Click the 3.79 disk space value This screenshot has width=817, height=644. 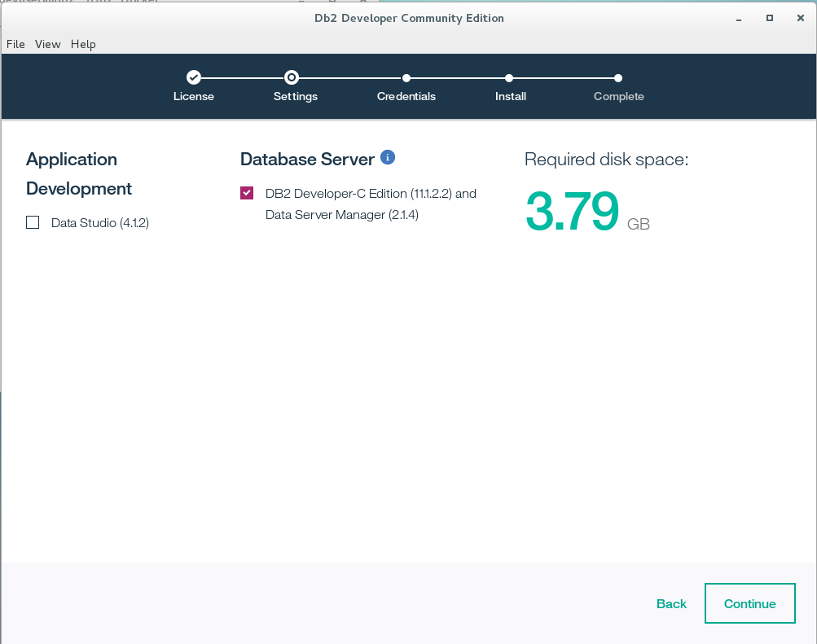tap(572, 211)
